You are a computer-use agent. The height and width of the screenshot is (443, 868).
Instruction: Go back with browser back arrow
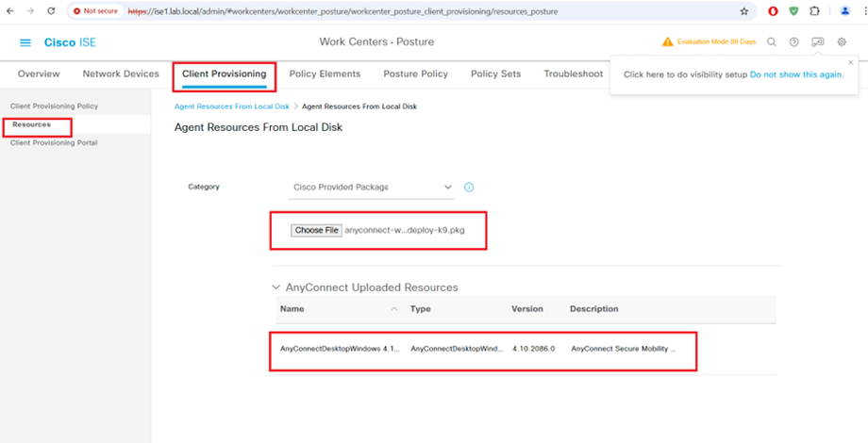point(10,11)
